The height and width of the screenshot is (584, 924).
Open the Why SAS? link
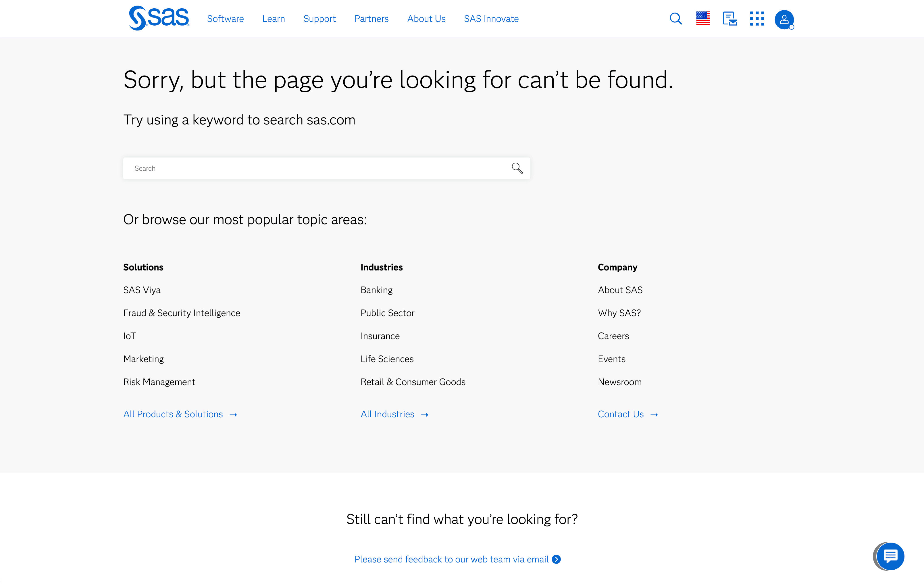pos(619,313)
